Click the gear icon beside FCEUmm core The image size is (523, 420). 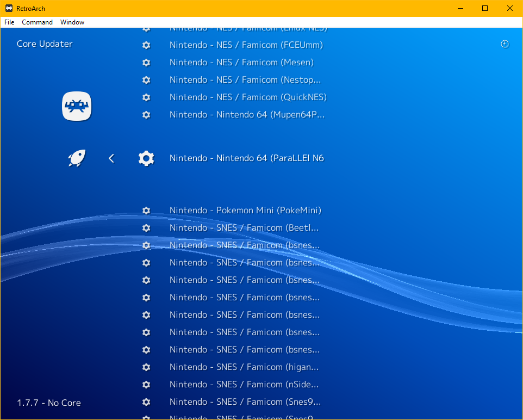click(x=146, y=45)
